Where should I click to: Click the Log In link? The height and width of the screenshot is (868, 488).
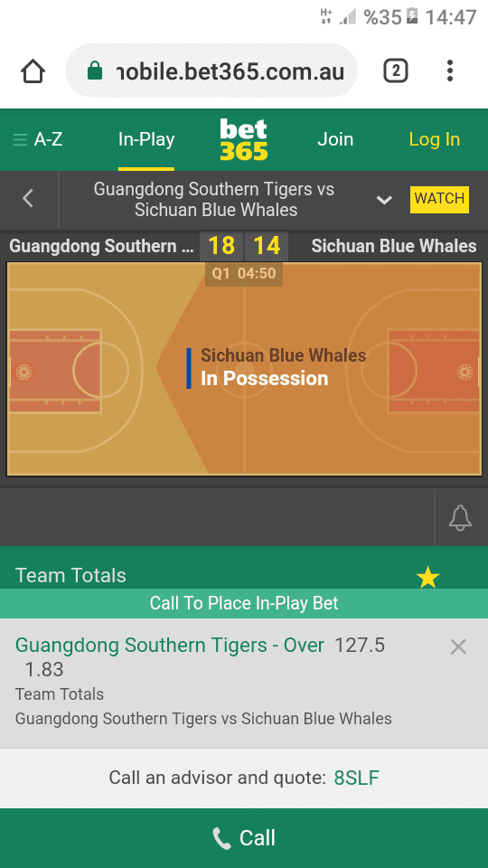click(x=435, y=139)
